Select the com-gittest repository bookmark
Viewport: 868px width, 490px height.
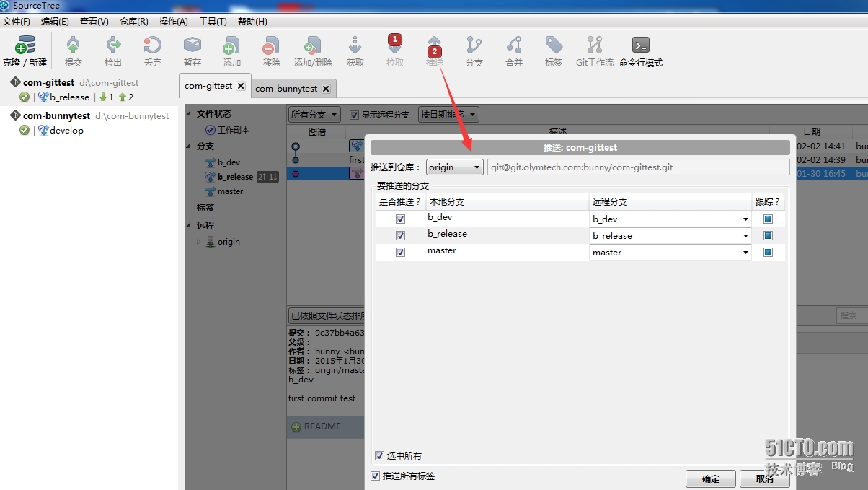click(x=74, y=82)
